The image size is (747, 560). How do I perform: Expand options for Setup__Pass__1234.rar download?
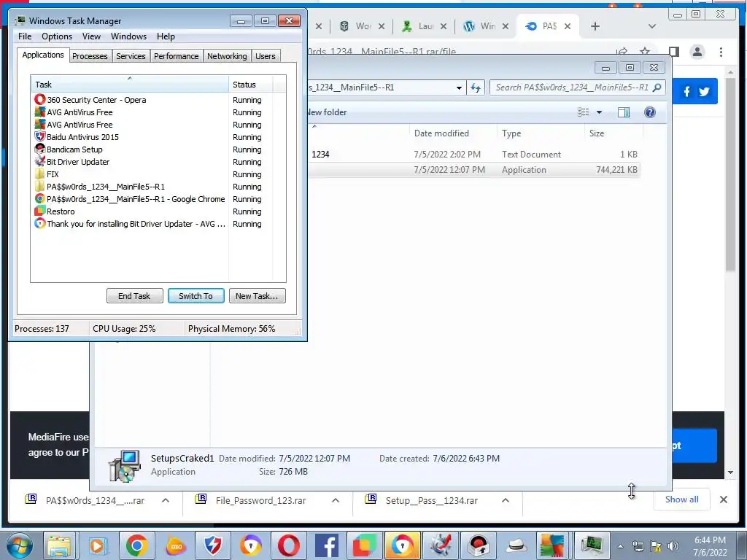pyautogui.click(x=506, y=500)
